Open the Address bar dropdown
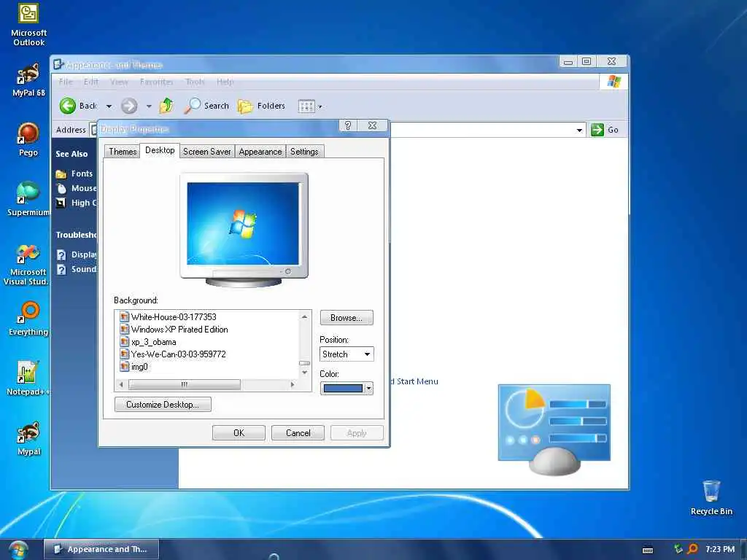Screen dimensions: 747x560 (579, 130)
